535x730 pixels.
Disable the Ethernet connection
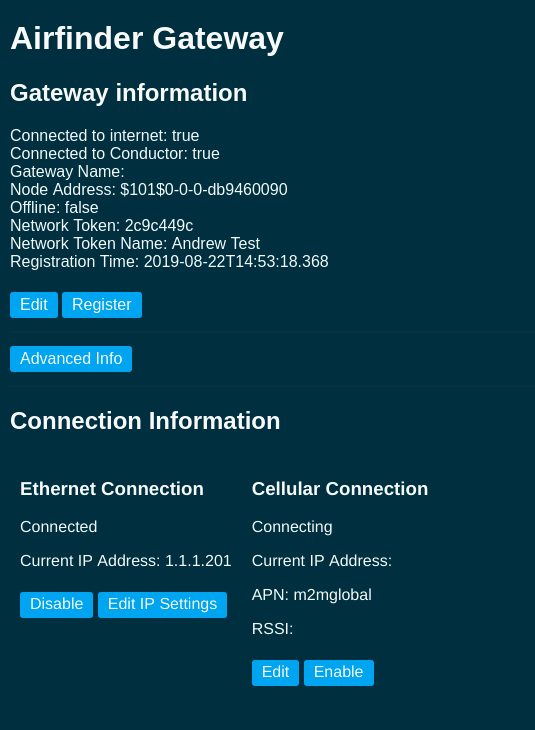click(56, 605)
